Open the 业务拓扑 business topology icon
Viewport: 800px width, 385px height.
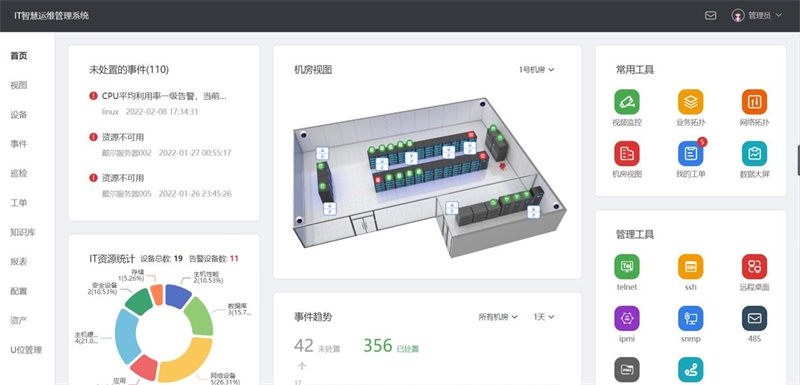click(x=690, y=102)
